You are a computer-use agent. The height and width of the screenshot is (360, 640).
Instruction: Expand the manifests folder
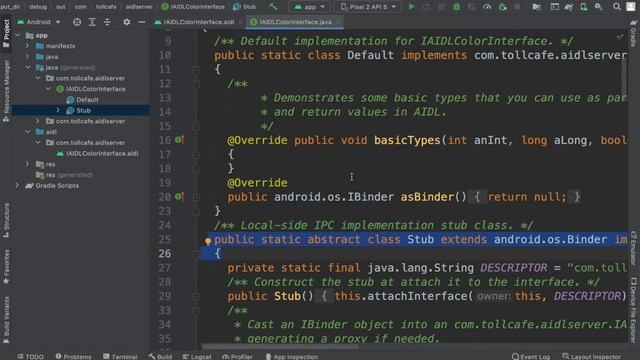point(28,46)
